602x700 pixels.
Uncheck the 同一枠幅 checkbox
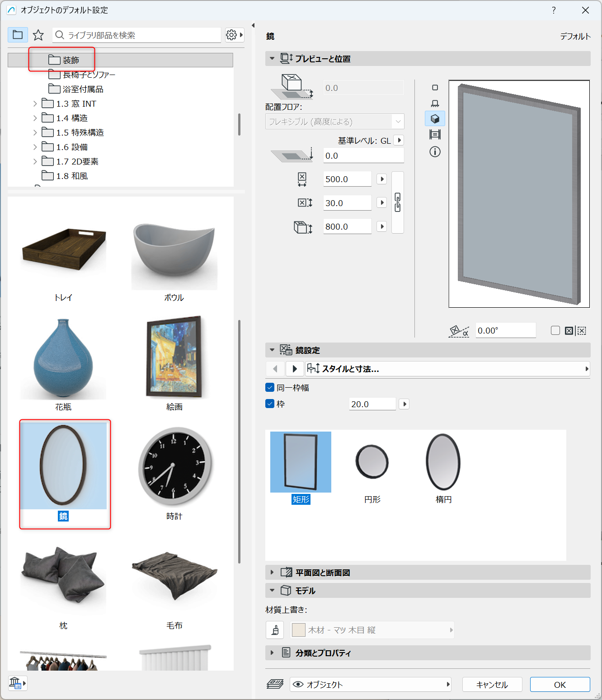point(270,387)
